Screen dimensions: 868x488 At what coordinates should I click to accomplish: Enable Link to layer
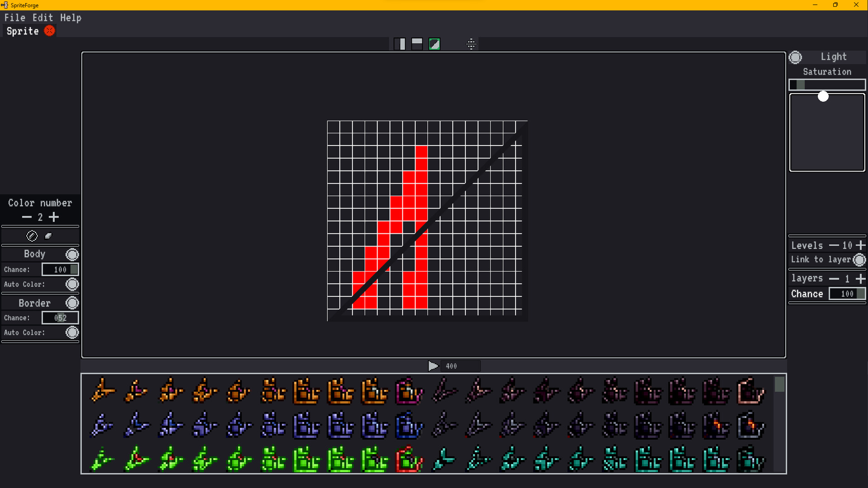860,260
